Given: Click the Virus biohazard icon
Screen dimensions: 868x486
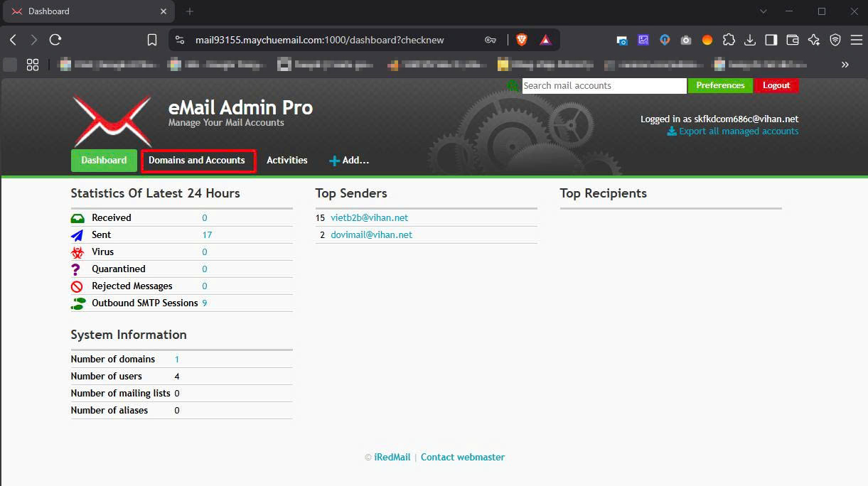Looking at the screenshot, I should pyautogui.click(x=77, y=252).
